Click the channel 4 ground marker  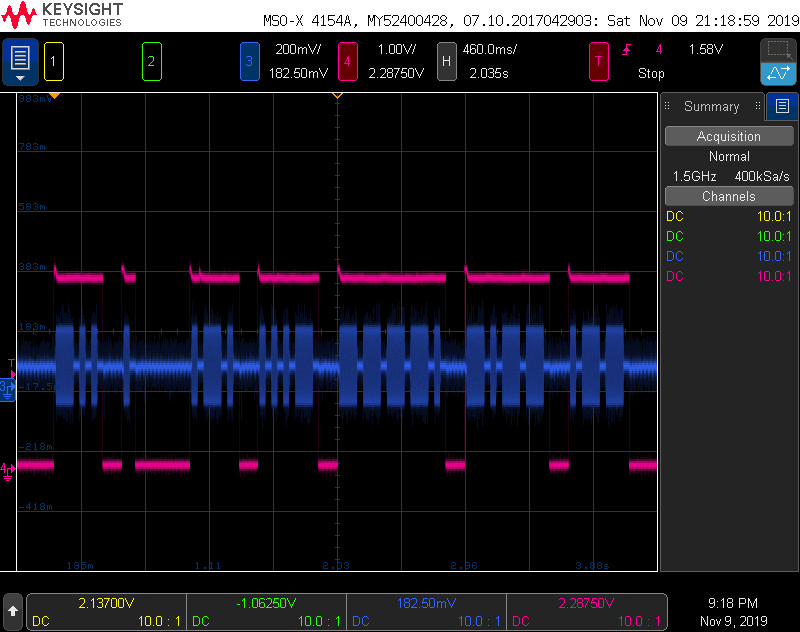click(7, 468)
